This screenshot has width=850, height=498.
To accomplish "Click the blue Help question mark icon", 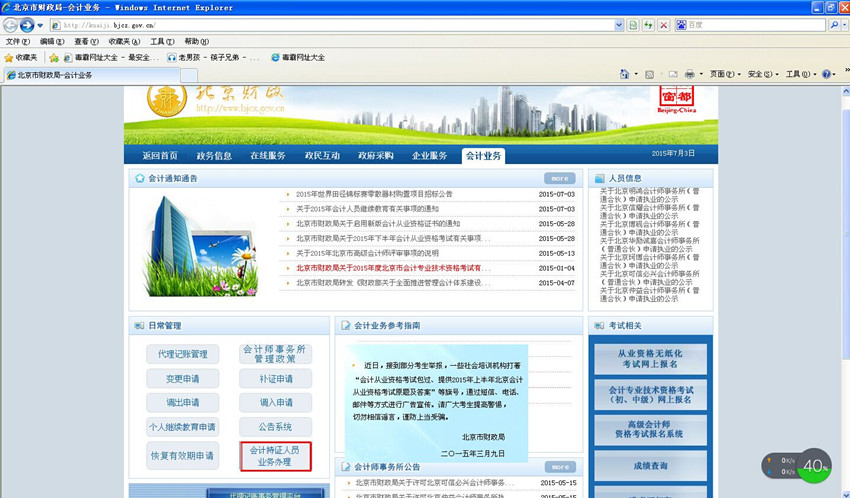I will pyautogui.click(x=826, y=74).
